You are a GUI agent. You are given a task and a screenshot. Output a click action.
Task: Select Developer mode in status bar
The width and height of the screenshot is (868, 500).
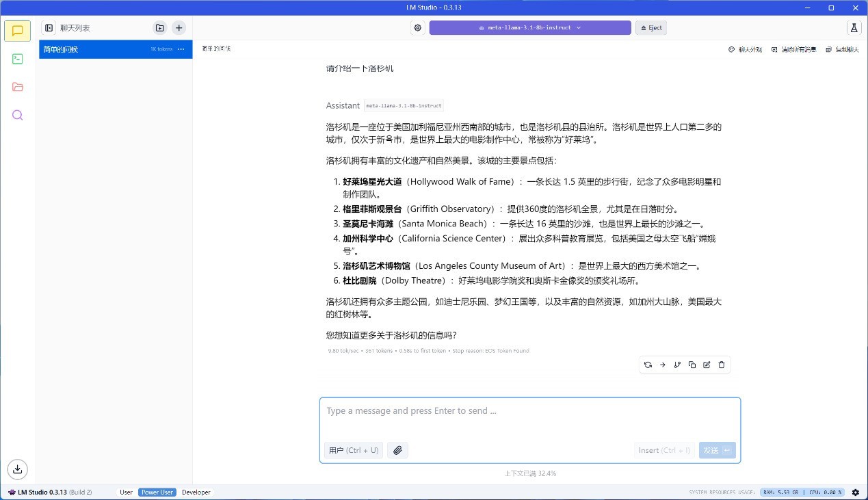point(196,492)
